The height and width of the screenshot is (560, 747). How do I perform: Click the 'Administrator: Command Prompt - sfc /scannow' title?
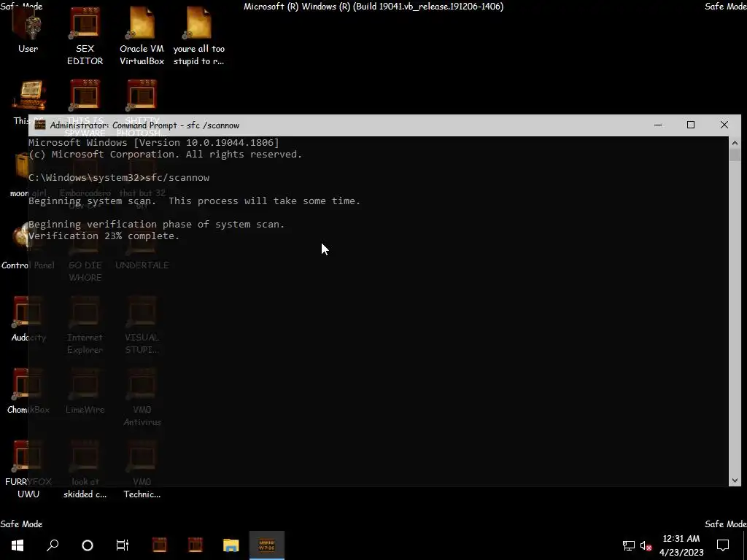(x=145, y=125)
